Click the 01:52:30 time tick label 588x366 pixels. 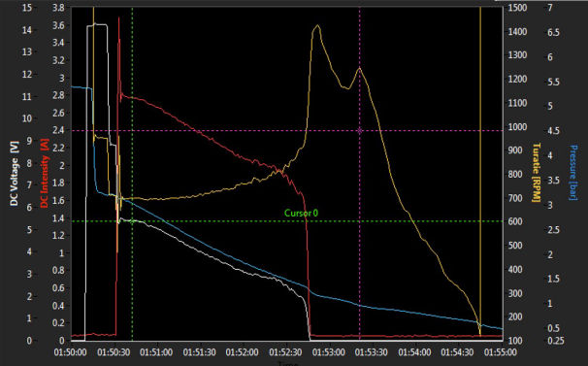tap(285, 352)
